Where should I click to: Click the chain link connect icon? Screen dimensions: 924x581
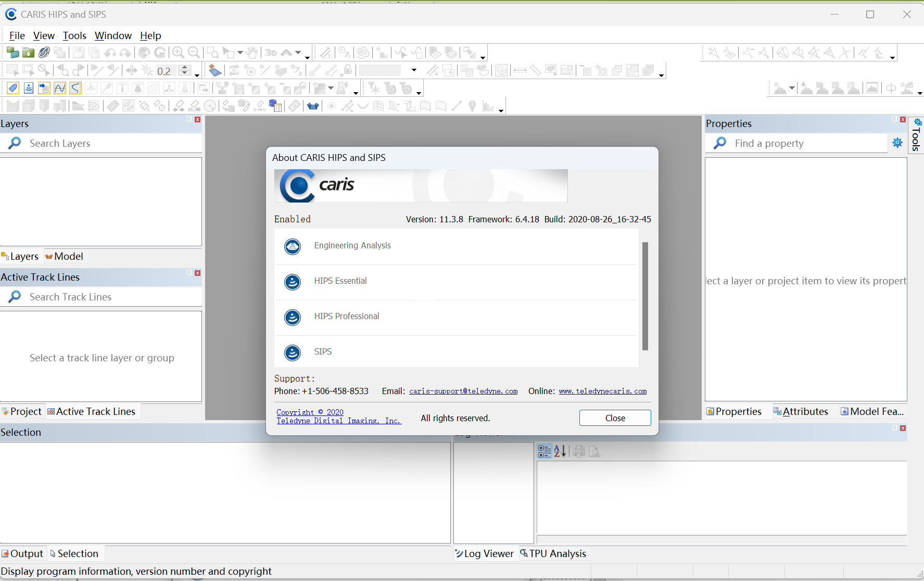(44, 53)
